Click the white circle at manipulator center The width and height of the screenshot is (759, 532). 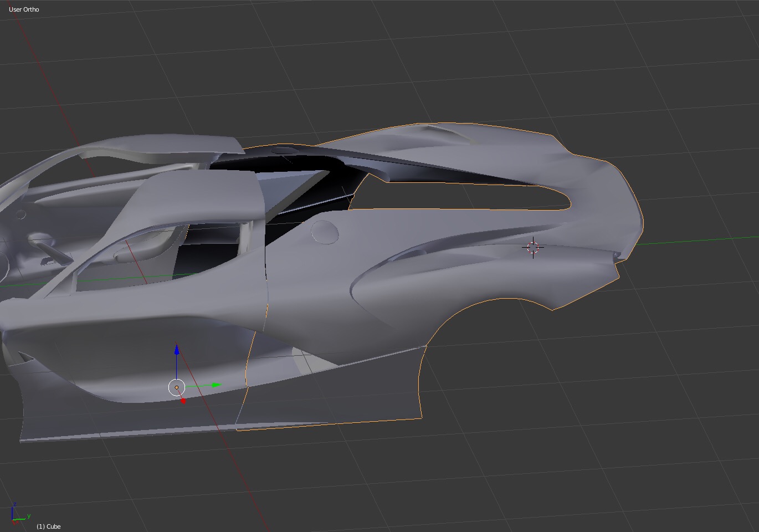point(177,387)
